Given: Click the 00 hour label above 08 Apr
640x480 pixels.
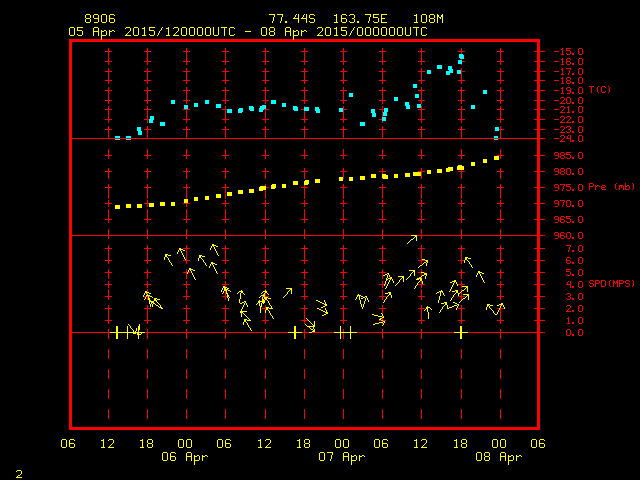Looking at the screenshot, I should pos(499,444).
